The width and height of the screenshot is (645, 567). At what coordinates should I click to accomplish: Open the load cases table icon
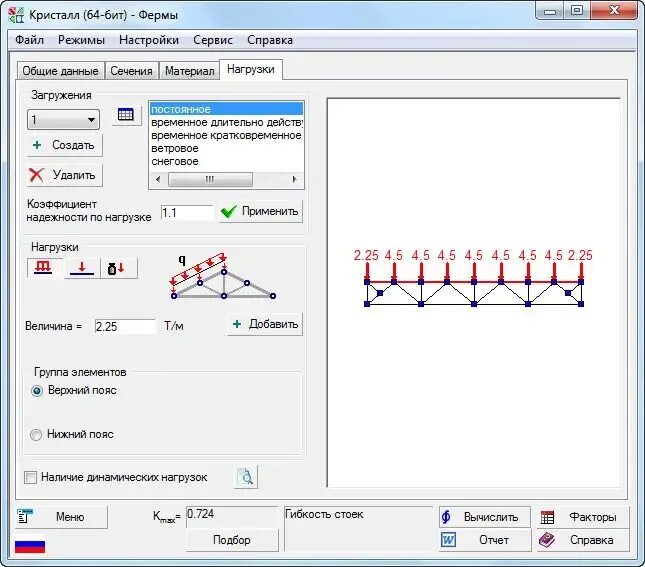[126, 114]
